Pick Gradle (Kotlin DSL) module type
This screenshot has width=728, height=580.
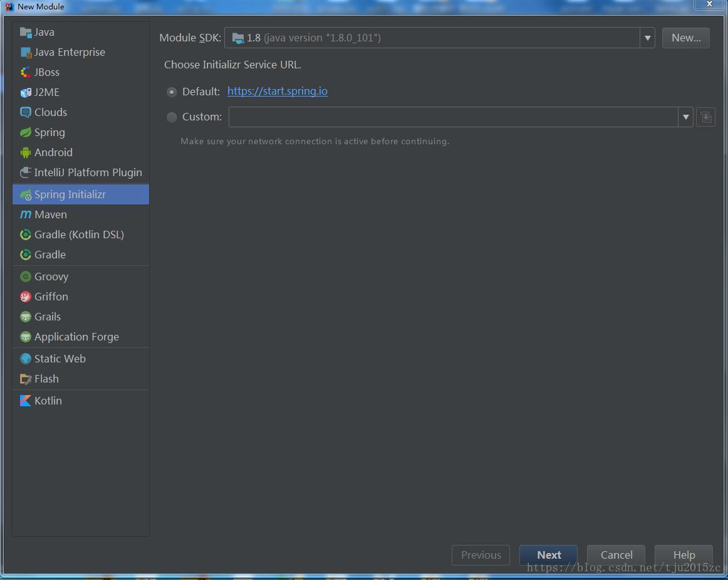[x=81, y=235]
